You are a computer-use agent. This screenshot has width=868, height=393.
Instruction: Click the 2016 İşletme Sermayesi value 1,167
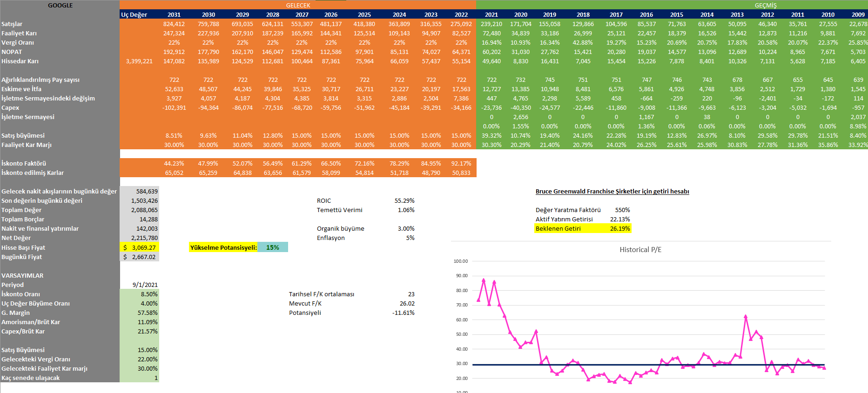click(646, 117)
